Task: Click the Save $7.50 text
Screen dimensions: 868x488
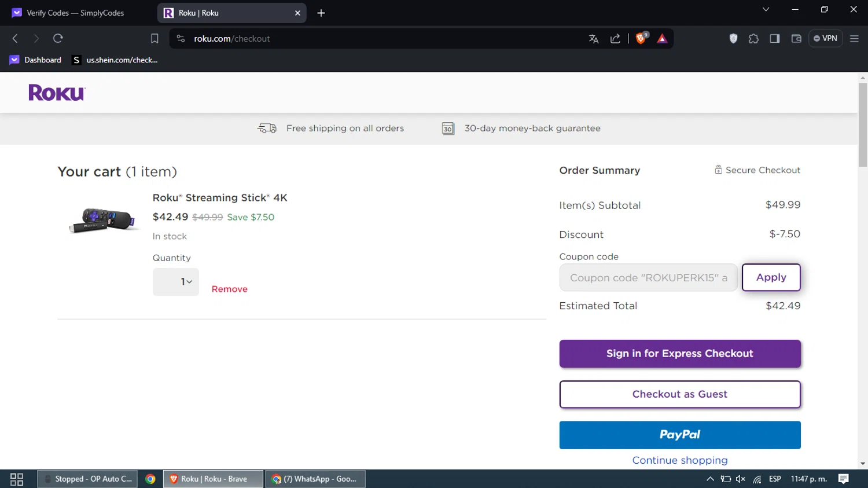Action: (x=251, y=217)
